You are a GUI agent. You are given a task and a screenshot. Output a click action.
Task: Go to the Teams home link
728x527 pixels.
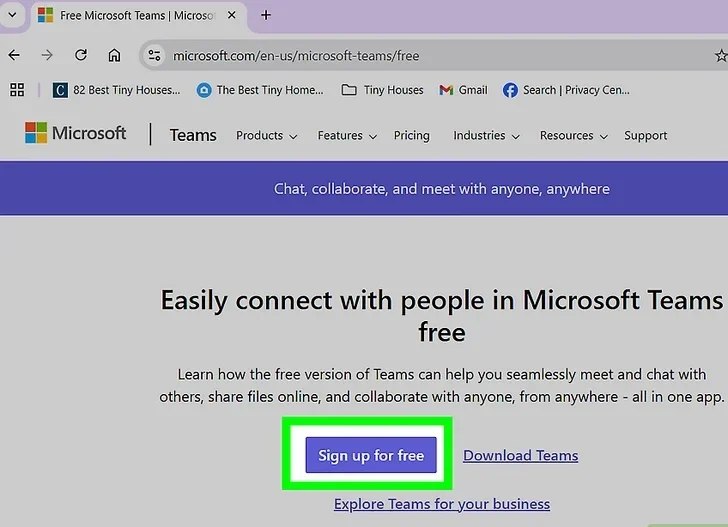click(193, 135)
